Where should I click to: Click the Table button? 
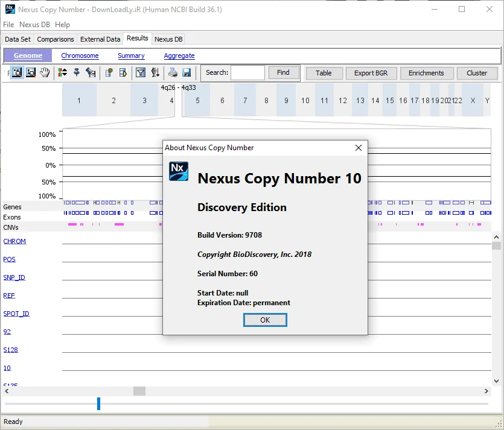point(324,73)
